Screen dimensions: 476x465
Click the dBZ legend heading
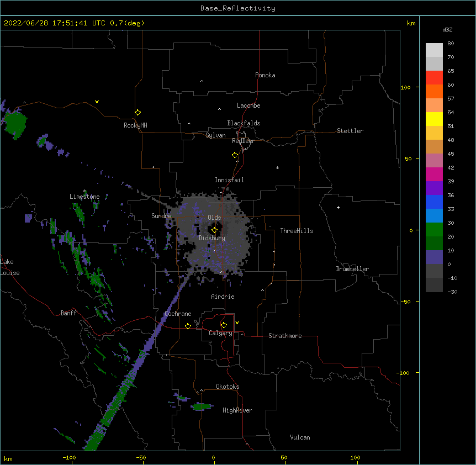coord(447,30)
